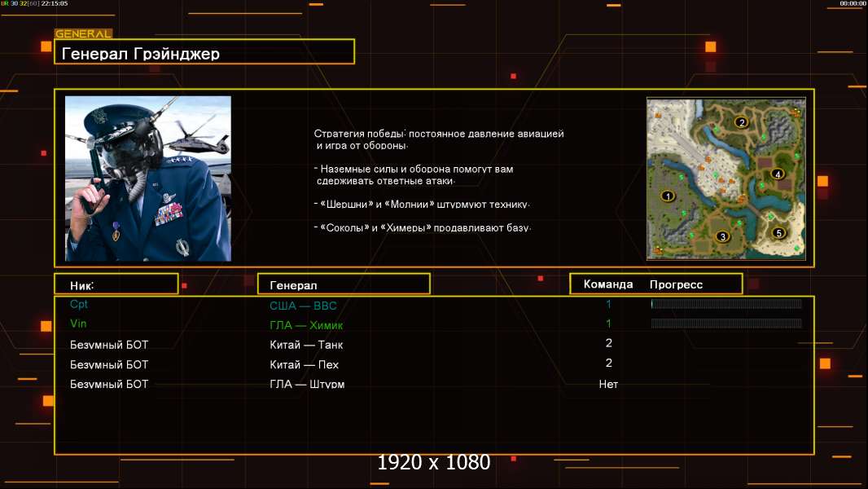Click the 'Генерал' column header
The image size is (868, 489).
coord(293,286)
